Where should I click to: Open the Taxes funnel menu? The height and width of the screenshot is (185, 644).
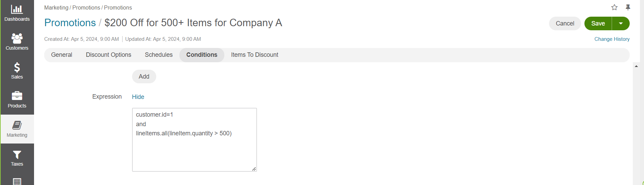[17, 158]
